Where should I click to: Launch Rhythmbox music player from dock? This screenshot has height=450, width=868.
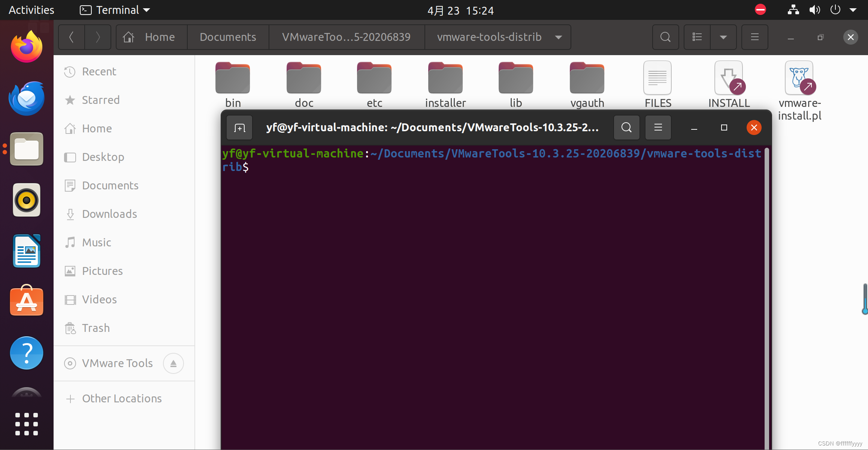tap(27, 200)
